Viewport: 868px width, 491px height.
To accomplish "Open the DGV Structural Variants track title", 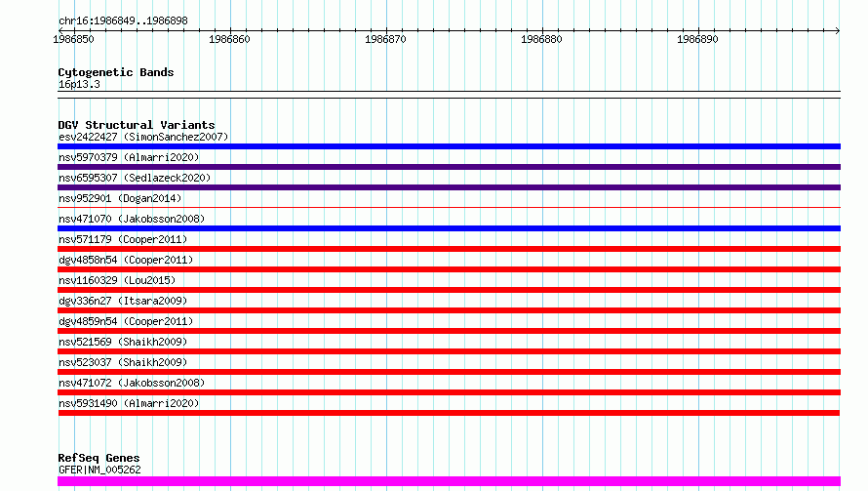I will (137, 125).
